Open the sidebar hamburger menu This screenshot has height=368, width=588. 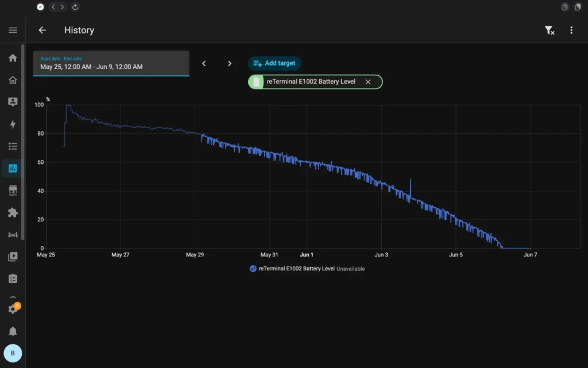pyautogui.click(x=13, y=30)
